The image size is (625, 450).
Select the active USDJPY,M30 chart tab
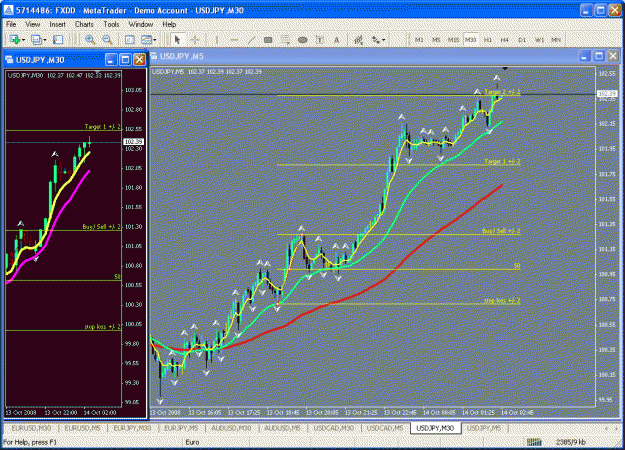pyautogui.click(x=435, y=428)
